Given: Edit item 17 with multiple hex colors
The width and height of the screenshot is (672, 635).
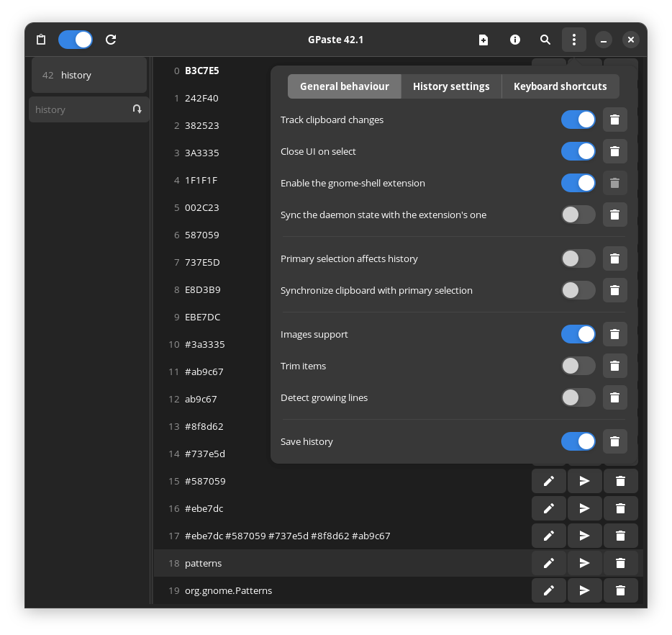Looking at the screenshot, I should (549, 536).
